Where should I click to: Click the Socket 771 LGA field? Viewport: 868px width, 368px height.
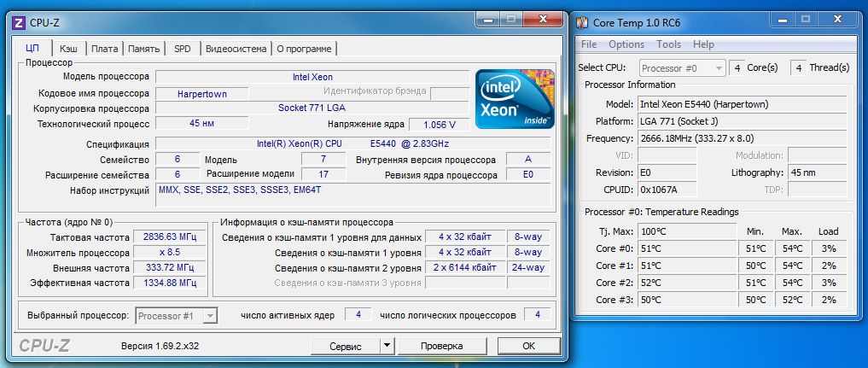pyautogui.click(x=312, y=108)
